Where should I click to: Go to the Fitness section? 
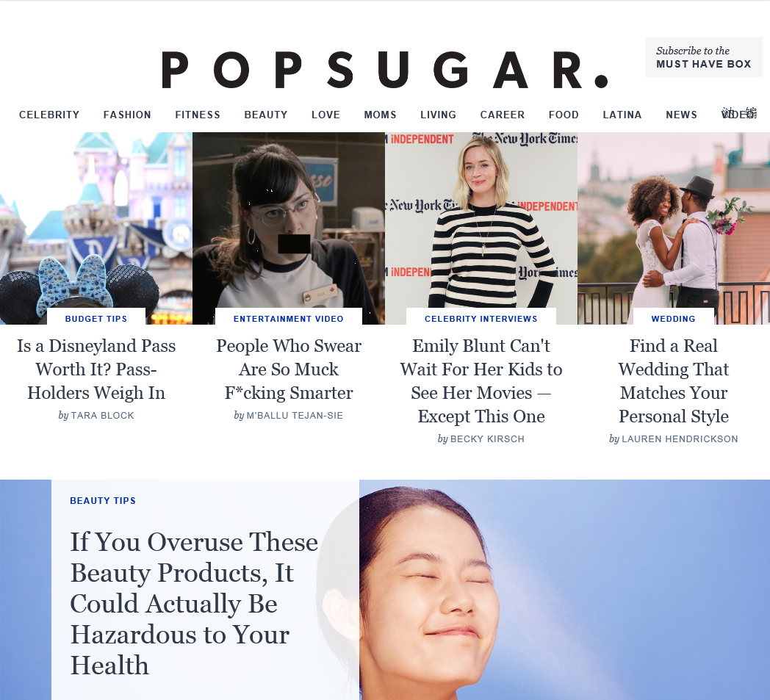[x=198, y=115]
